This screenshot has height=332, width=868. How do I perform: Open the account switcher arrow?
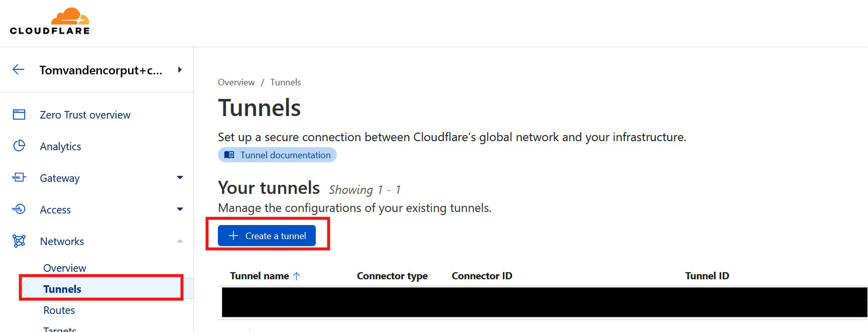coord(180,70)
